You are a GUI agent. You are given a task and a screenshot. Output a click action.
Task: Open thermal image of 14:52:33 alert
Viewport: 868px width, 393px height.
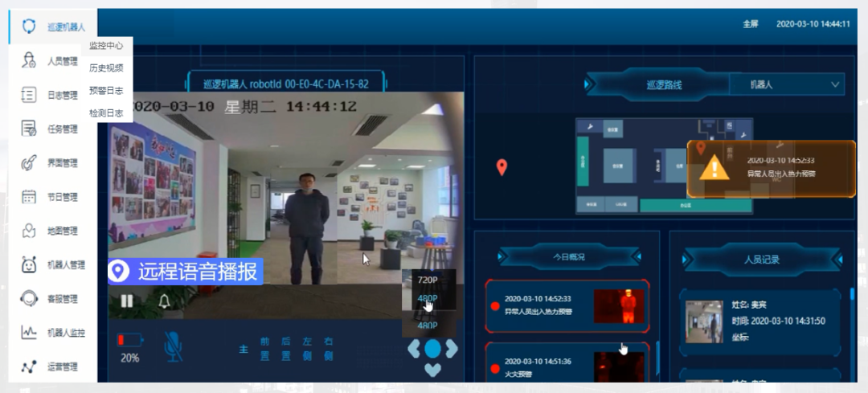tap(619, 306)
